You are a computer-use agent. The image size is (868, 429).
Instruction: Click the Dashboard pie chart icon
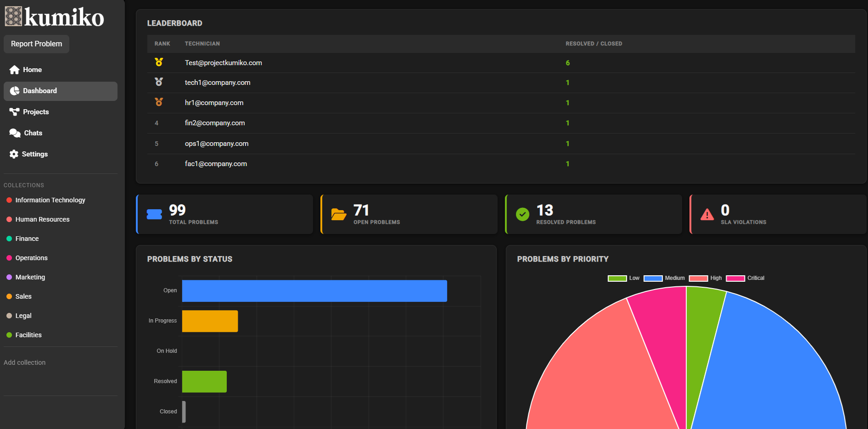click(x=15, y=91)
